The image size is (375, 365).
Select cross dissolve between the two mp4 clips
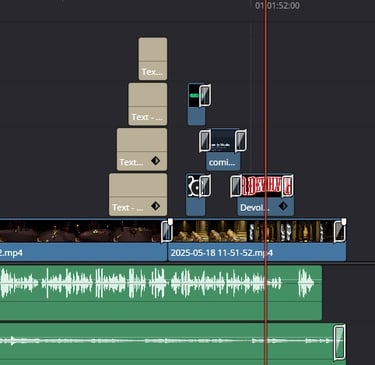coord(167,231)
